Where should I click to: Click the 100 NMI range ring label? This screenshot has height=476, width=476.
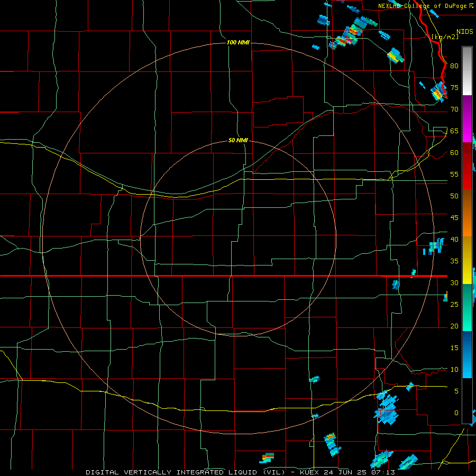(239, 42)
